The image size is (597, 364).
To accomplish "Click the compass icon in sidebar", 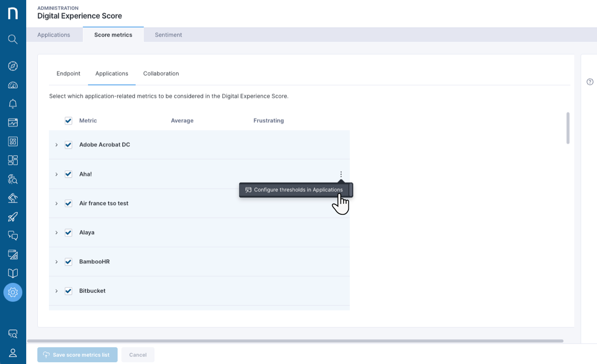I will (x=13, y=66).
